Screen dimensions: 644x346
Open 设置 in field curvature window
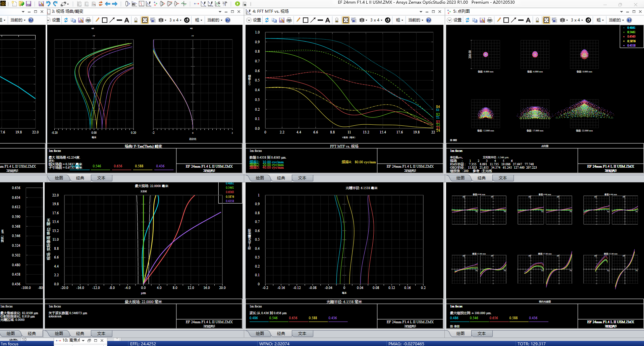(56, 20)
